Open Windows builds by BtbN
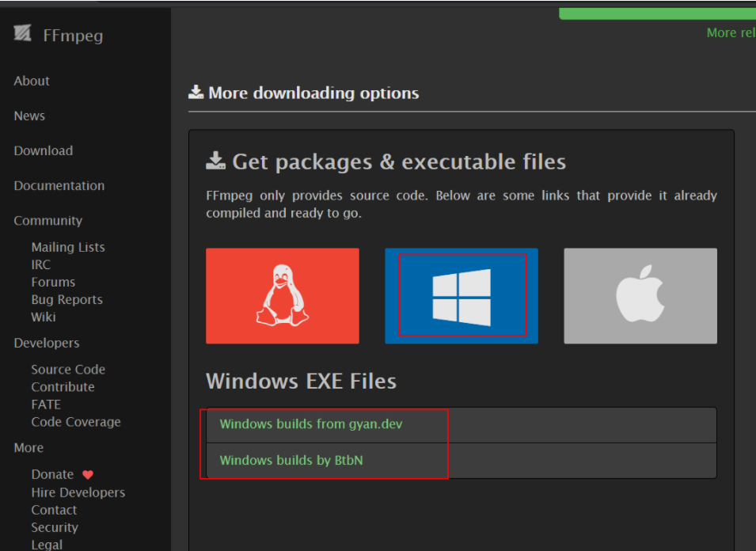 (291, 461)
